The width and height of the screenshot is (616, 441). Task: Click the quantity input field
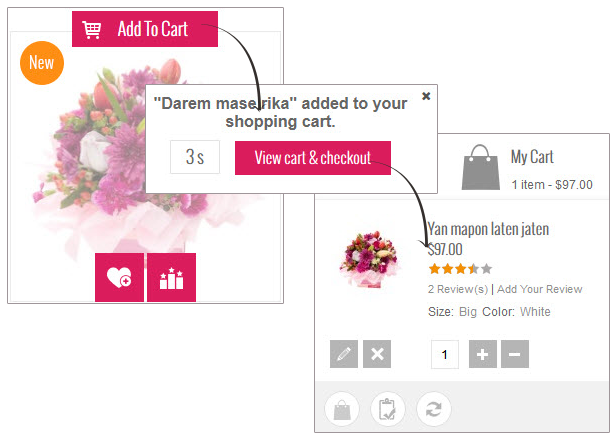pyautogui.click(x=445, y=354)
